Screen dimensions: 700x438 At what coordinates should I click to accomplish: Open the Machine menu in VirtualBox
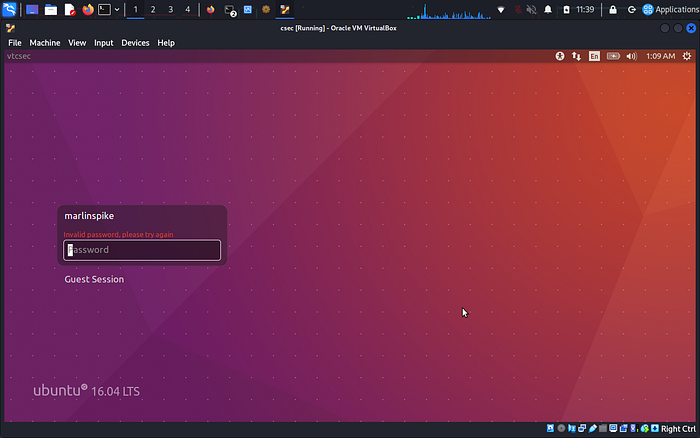pyautogui.click(x=44, y=43)
